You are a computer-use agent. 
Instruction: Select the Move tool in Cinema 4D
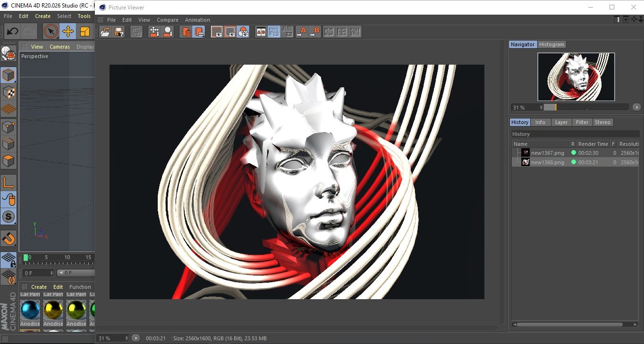68,32
